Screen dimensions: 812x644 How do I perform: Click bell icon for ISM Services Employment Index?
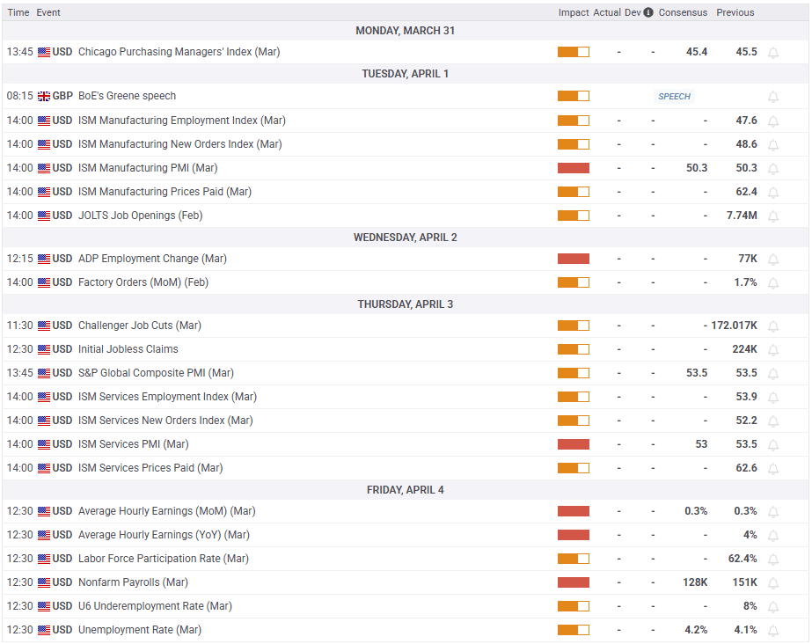773,398
